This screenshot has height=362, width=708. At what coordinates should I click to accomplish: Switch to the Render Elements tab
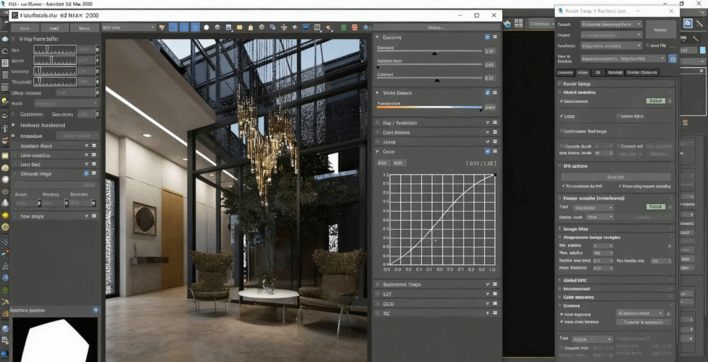click(642, 73)
